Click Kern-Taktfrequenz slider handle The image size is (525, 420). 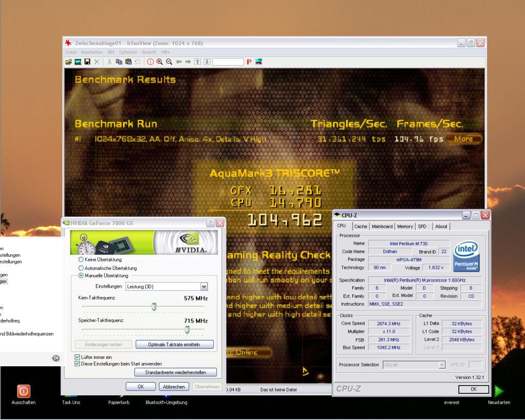(154, 307)
